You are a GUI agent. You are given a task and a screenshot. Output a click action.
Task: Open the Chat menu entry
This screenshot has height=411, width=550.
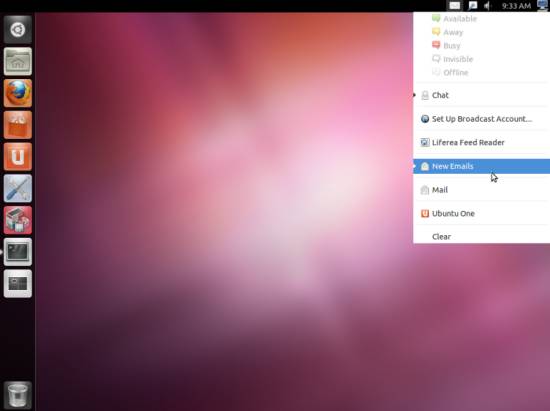pyautogui.click(x=481, y=95)
